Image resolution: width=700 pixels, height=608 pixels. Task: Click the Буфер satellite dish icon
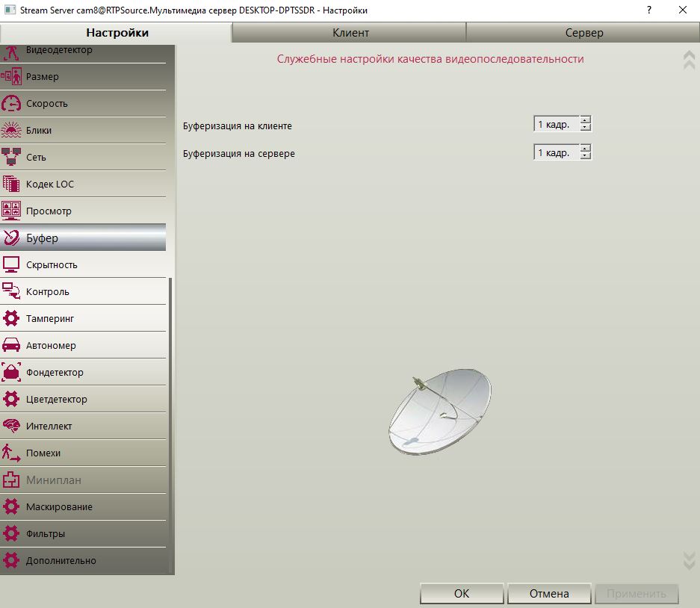pos(11,238)
